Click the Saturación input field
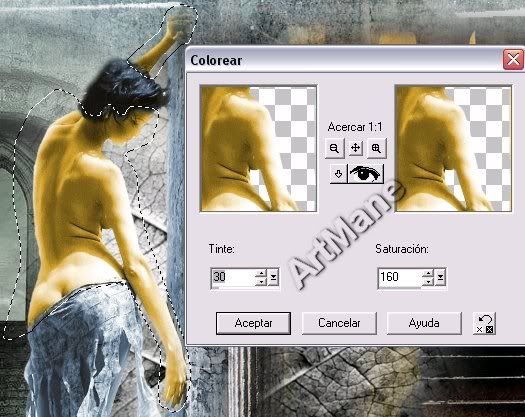525x417 pixels. coord(400,277)
